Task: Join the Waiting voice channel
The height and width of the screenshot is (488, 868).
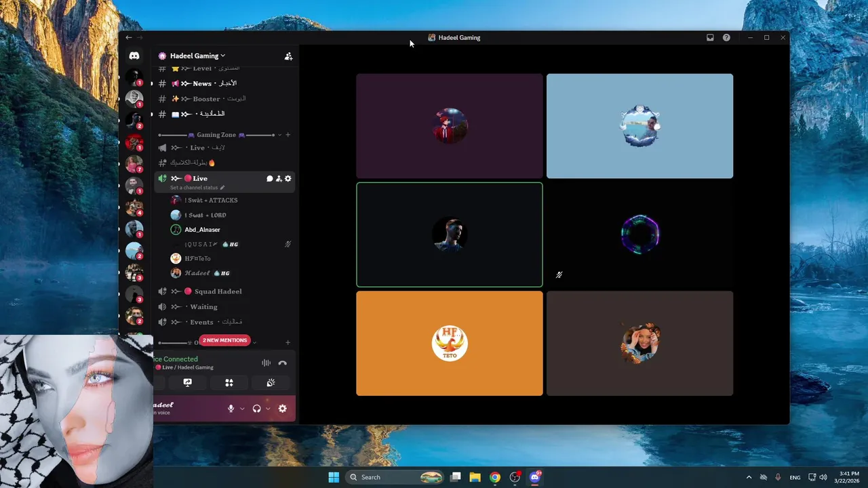Action: pos(224,307)
